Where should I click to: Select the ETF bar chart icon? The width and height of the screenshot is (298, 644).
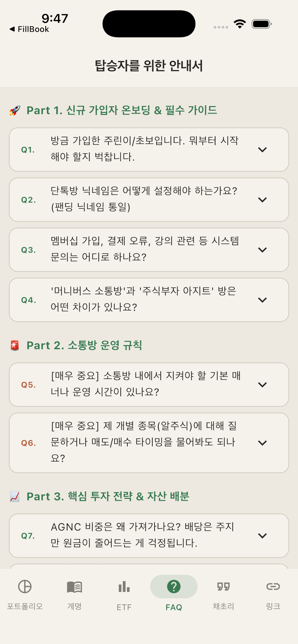pyautogui.click(x=124, y=586)
